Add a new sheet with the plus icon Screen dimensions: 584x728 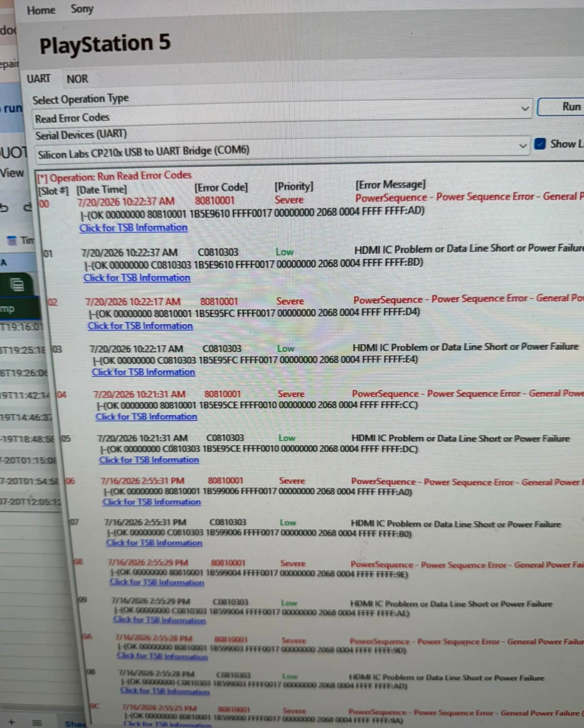[x=12, y=722]
